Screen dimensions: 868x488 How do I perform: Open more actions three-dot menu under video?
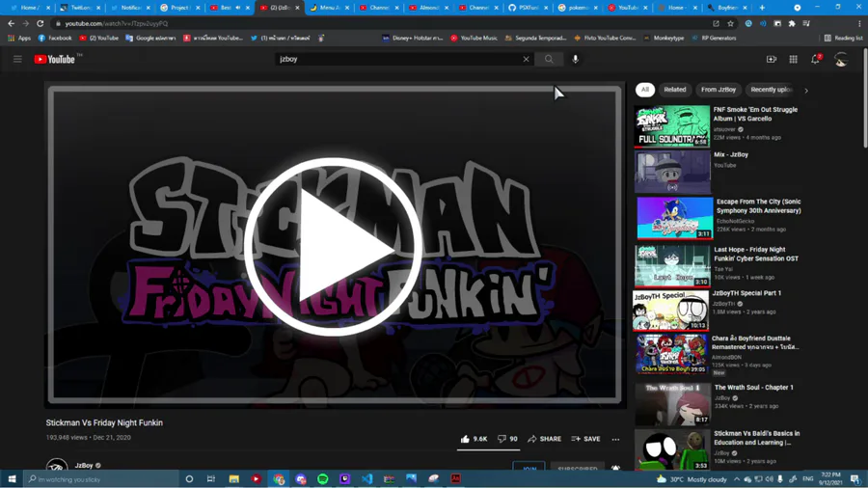tap(615, 439)
